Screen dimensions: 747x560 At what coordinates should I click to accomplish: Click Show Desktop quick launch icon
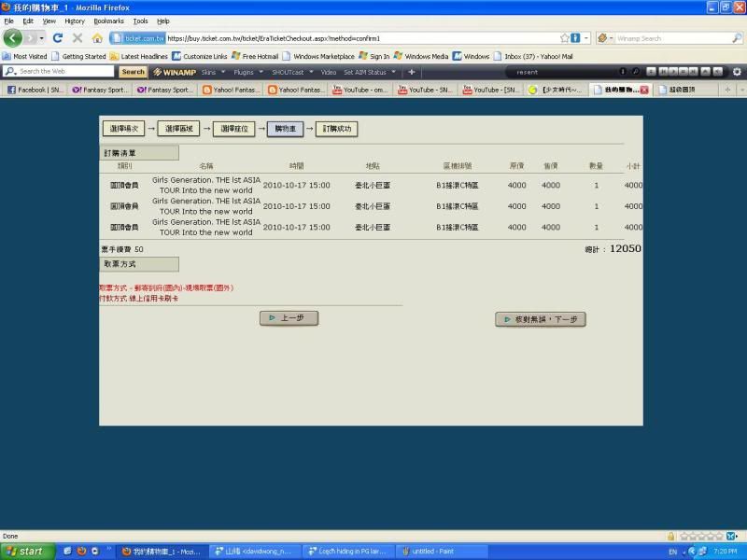67,551
